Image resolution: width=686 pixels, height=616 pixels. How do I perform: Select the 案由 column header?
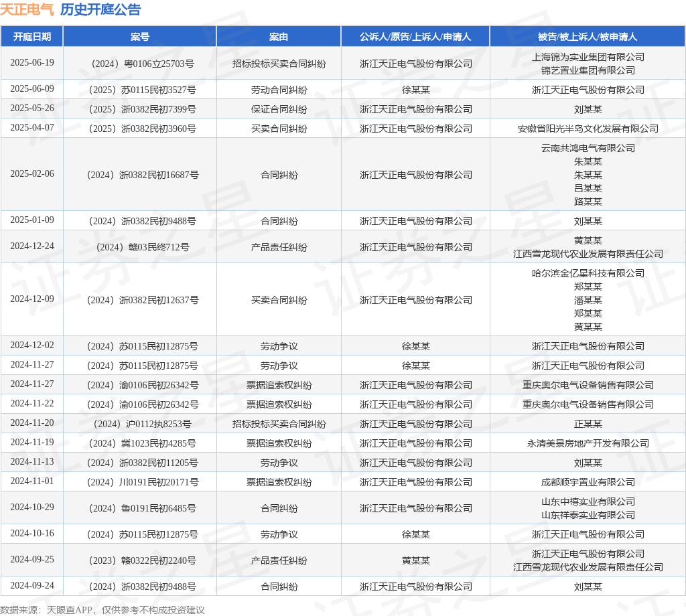pos(279,37)
